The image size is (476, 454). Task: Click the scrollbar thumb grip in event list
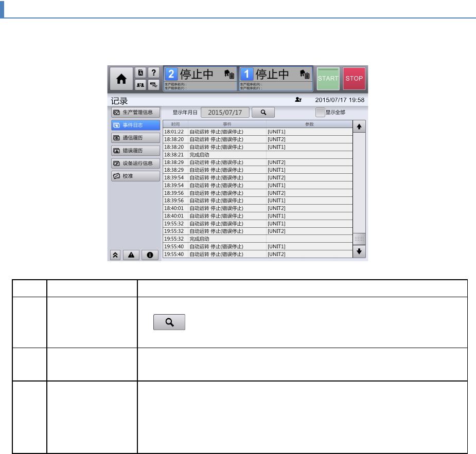click(359, 239)
